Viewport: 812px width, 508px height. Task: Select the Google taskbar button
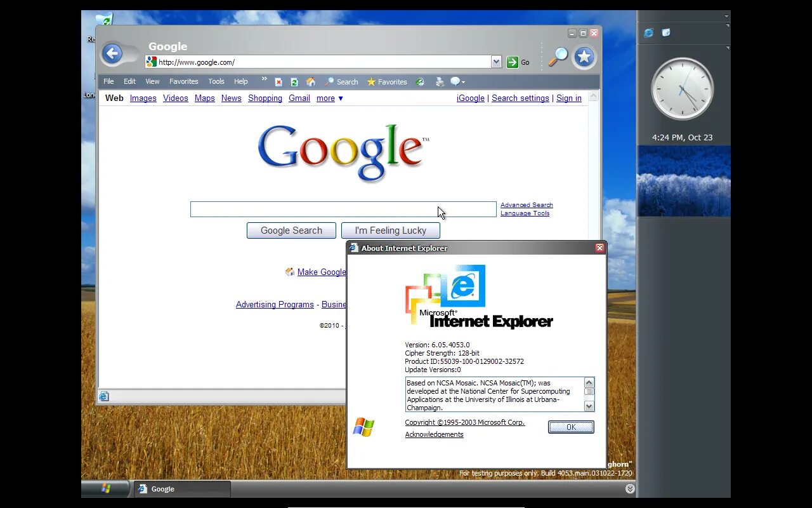click(x=182, y=489)
